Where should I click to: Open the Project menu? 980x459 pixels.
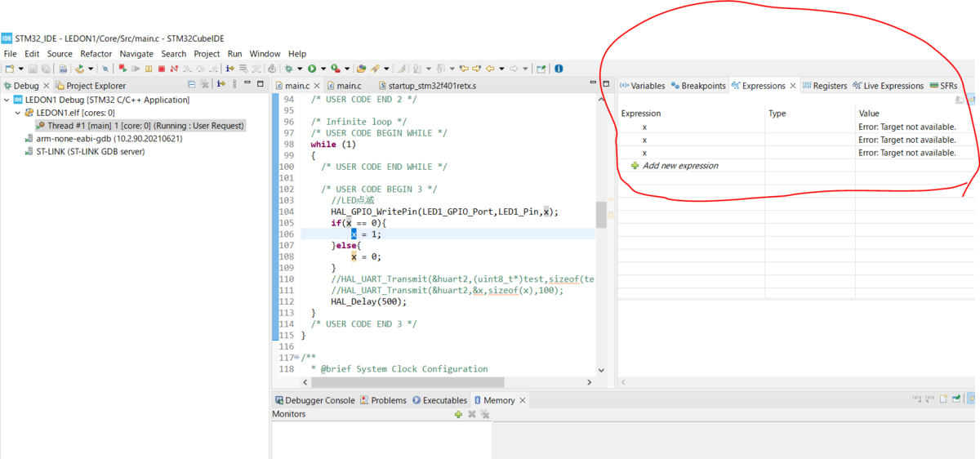pos(207,54)
